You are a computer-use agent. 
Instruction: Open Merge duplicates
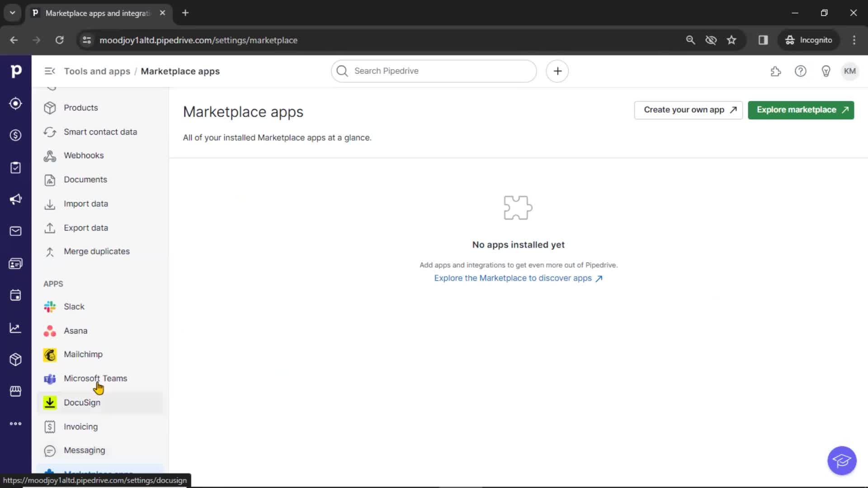pyautogui.click(x=100, y=252)
